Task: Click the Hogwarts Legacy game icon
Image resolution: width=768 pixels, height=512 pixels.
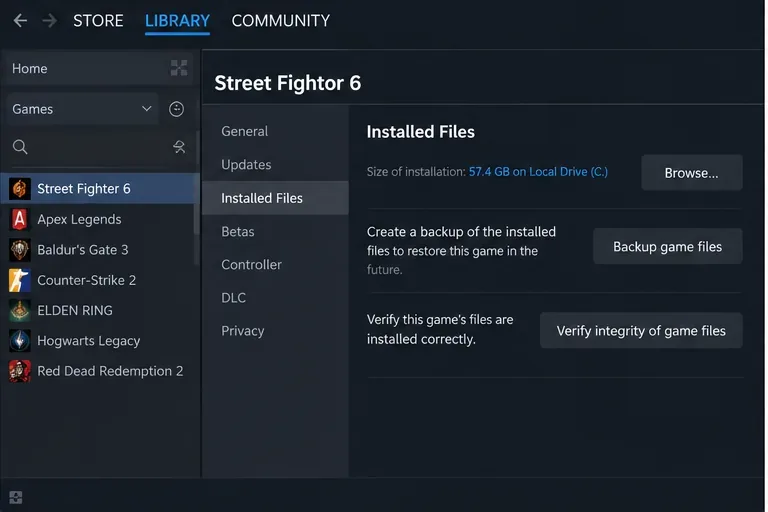Action: click(20, 341)
